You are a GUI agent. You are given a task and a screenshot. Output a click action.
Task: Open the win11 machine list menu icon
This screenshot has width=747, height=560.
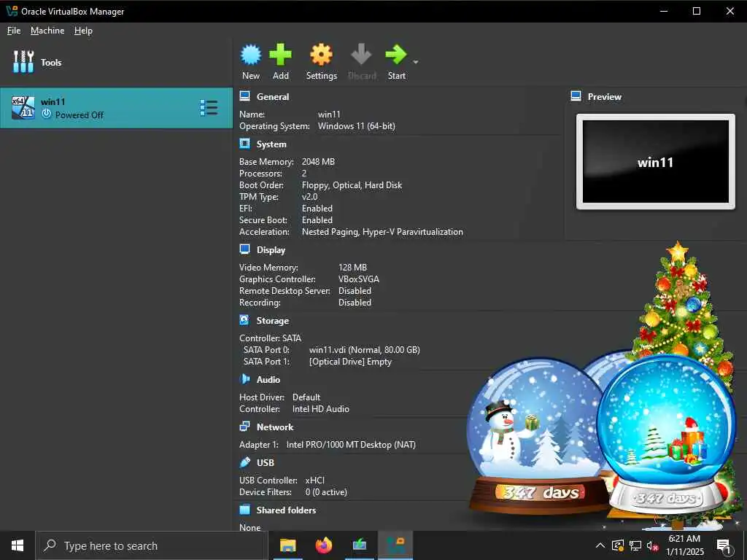(x=209, y=108)
